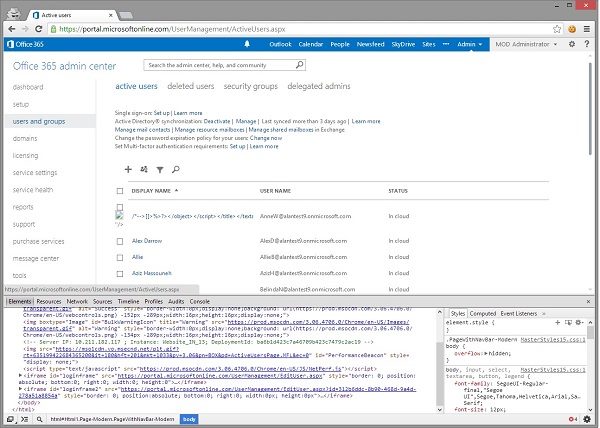Add a new style rule plus icon
The height and width of the screenshot is (428, 600).
(557, 322)
